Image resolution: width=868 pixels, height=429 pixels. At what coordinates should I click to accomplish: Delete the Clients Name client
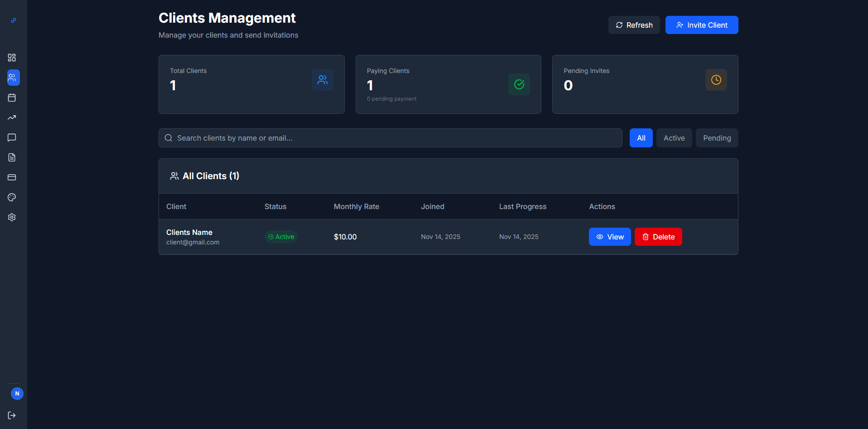[x=658, y=236]
